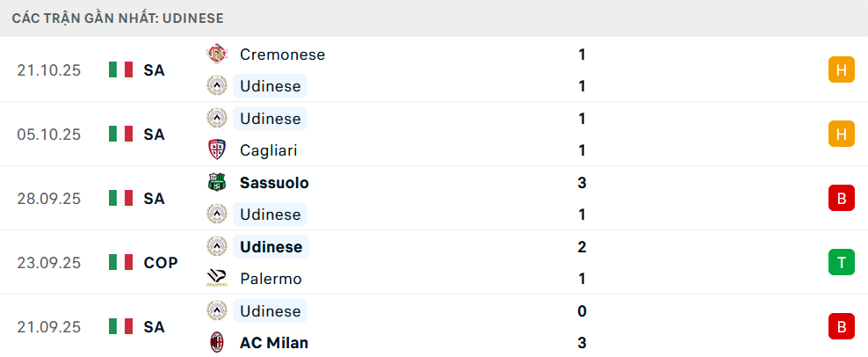Click Italy flag on the 21.10.25 row
This screenshot has width=868, height=357.
(x=120, y=70)
